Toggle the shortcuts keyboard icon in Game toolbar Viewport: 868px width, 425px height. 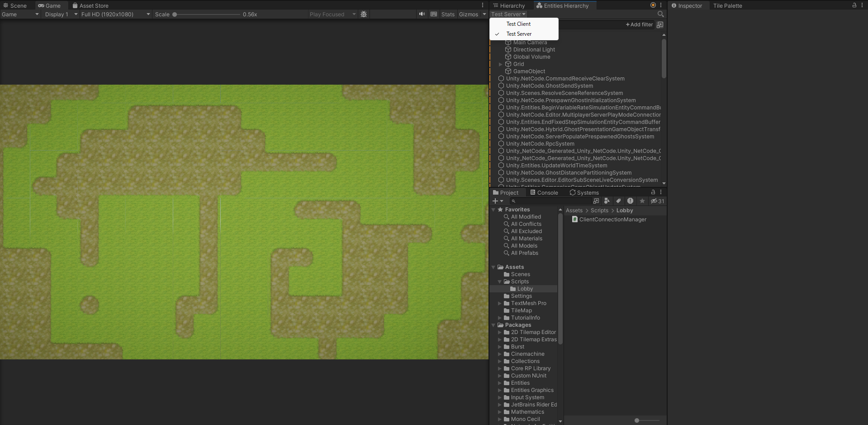[434, 14]
